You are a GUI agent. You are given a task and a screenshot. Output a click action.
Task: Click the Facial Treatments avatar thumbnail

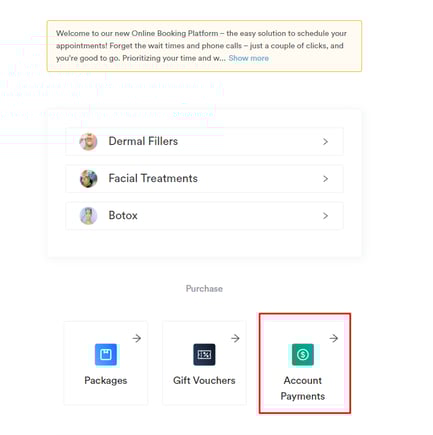[x=88, y=179]
